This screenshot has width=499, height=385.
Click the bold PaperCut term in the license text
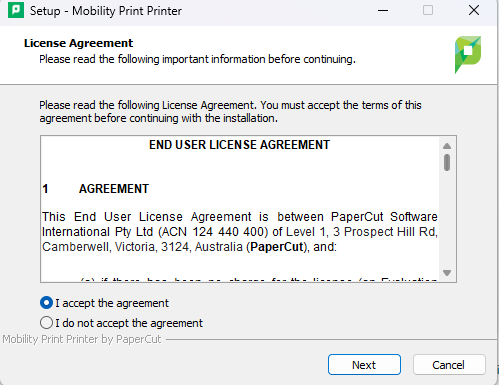click(x=276, y=247)
